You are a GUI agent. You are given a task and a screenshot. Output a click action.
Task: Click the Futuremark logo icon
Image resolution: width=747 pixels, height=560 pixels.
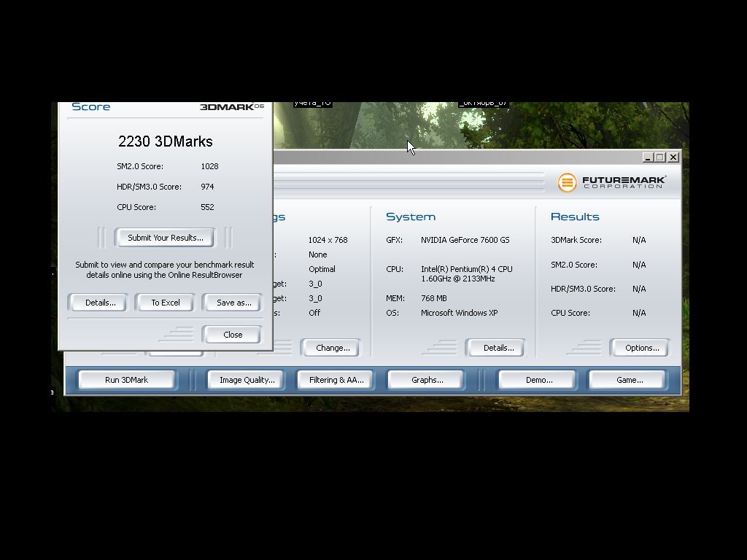click(567, 182)
